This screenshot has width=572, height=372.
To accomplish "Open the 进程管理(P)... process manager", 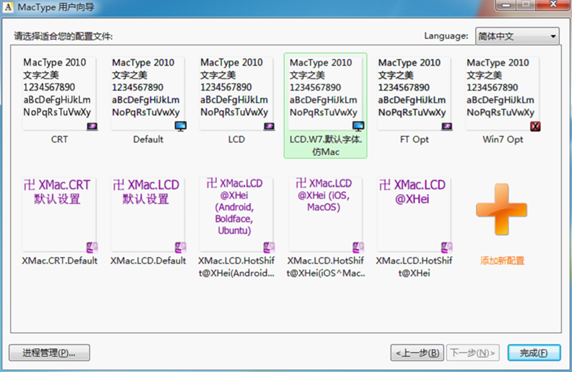I will click(x=49, y=353).
